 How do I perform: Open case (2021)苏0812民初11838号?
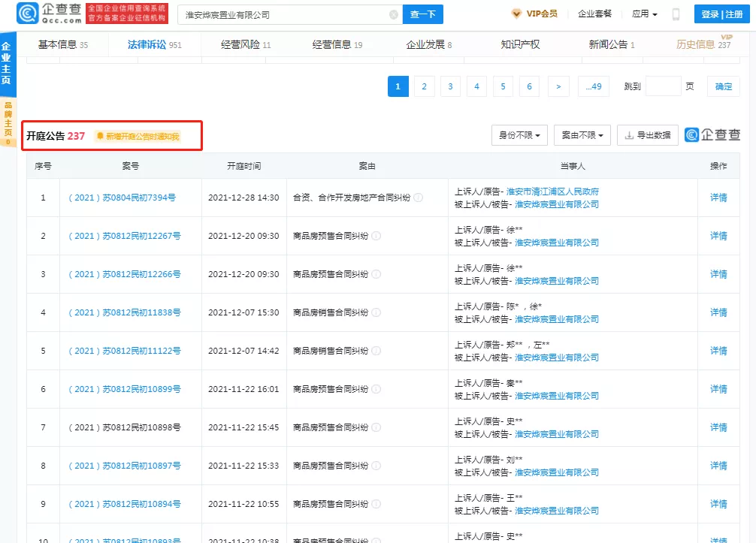point(125,312)
